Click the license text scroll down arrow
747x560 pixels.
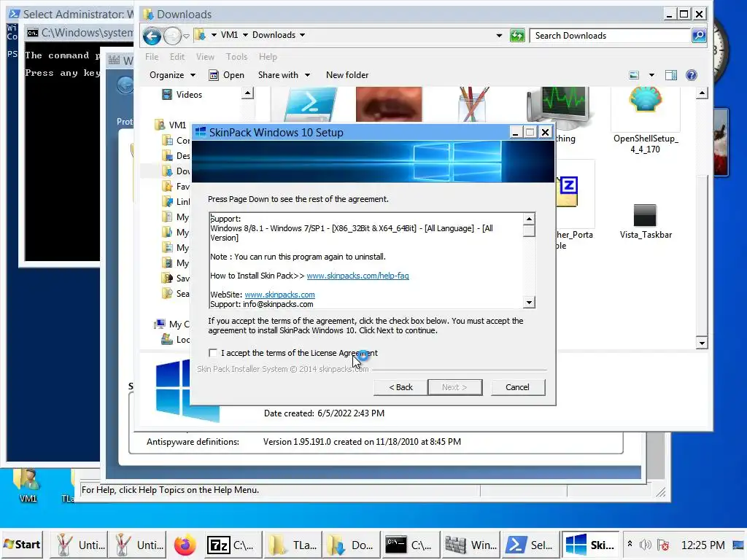[x=529, y=303]
